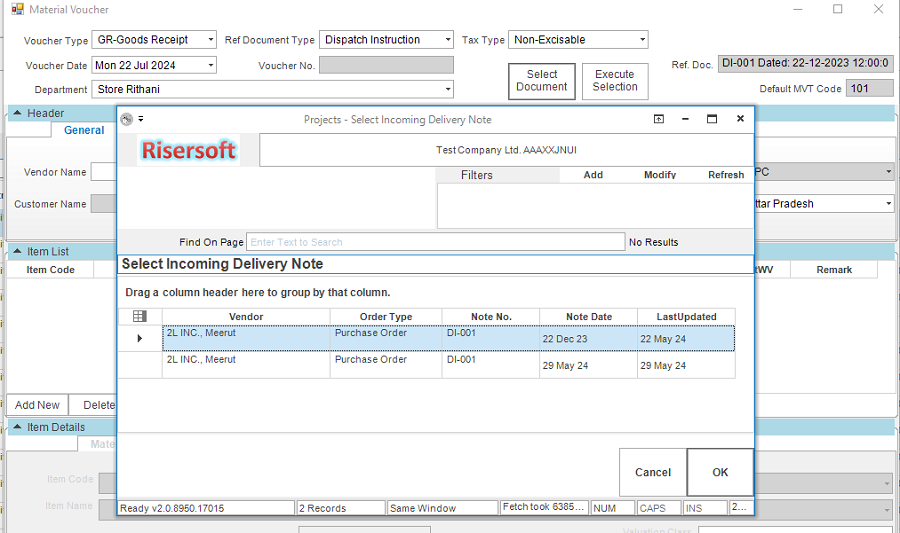The height and width of the screenshot is (533, 900).
Task: Click the first row's arrow indicator
Action: (140, 338)
